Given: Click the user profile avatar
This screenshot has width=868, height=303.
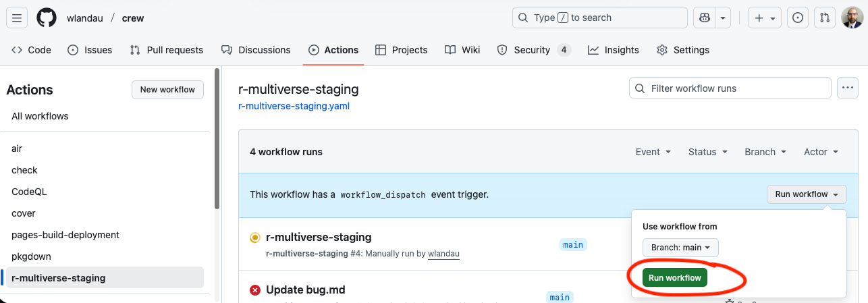Looking at the screenshot, I should (x=852, y=18).
